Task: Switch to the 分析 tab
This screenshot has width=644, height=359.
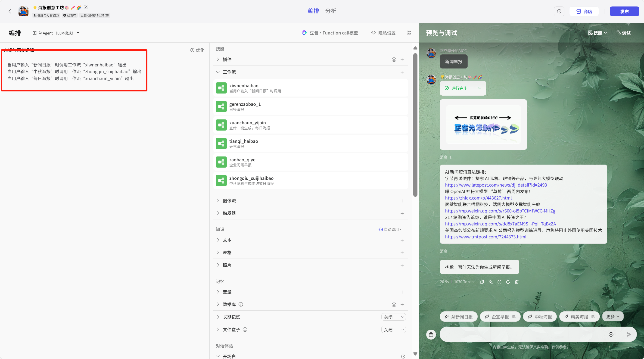Action: [x=330, y=11]
